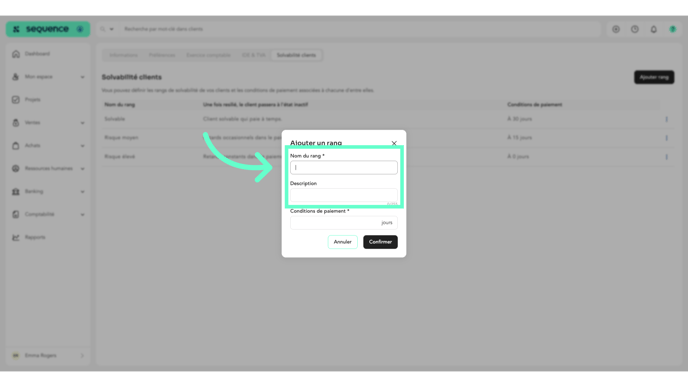The image size is (688, 387).
Task: Expand the Banking menu chevron
Action: point(82,192)
